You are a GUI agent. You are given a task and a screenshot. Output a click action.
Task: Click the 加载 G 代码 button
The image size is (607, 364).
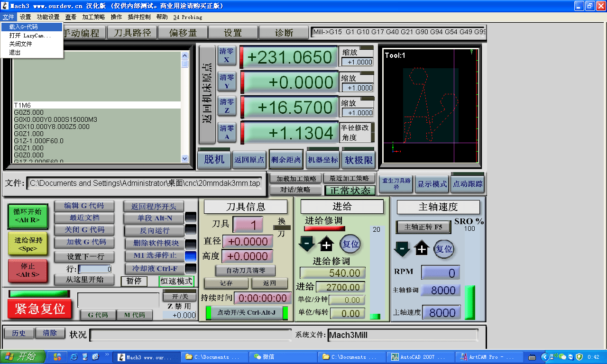[84, 242]
